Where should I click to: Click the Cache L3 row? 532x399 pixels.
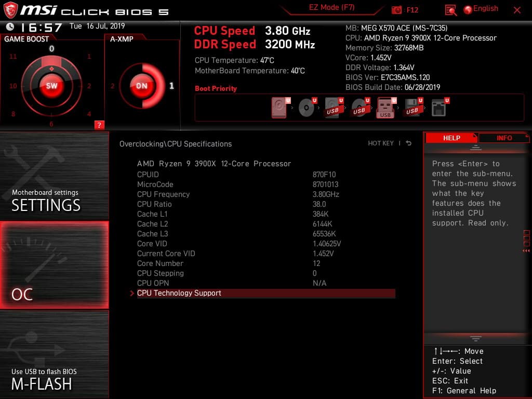pos(266,234)
